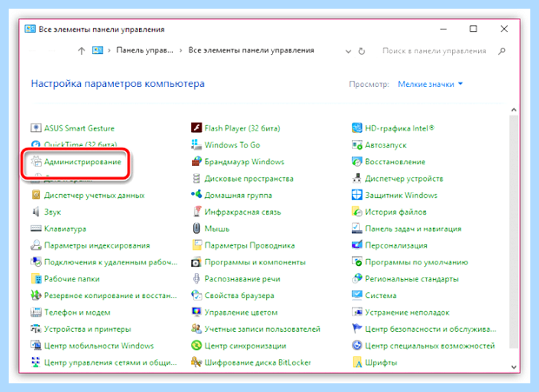
Task: Click the Дисковые пространства icon
Action: coord(196,178)
